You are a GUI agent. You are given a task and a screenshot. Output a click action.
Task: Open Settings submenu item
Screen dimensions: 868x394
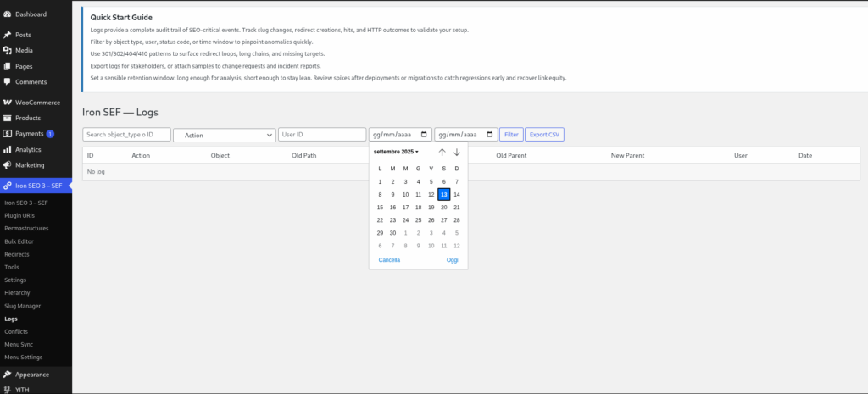tap(15, 280)
